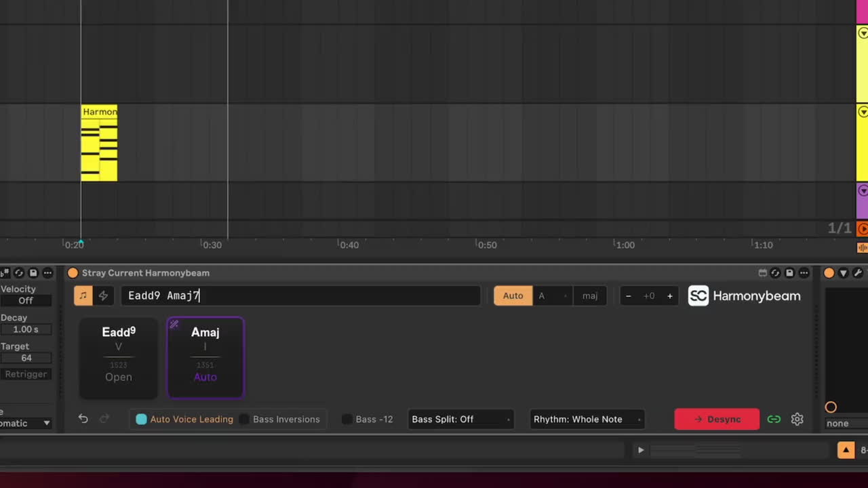
Task: Open the Bass Split dropdown
Action: coord(460,419)
